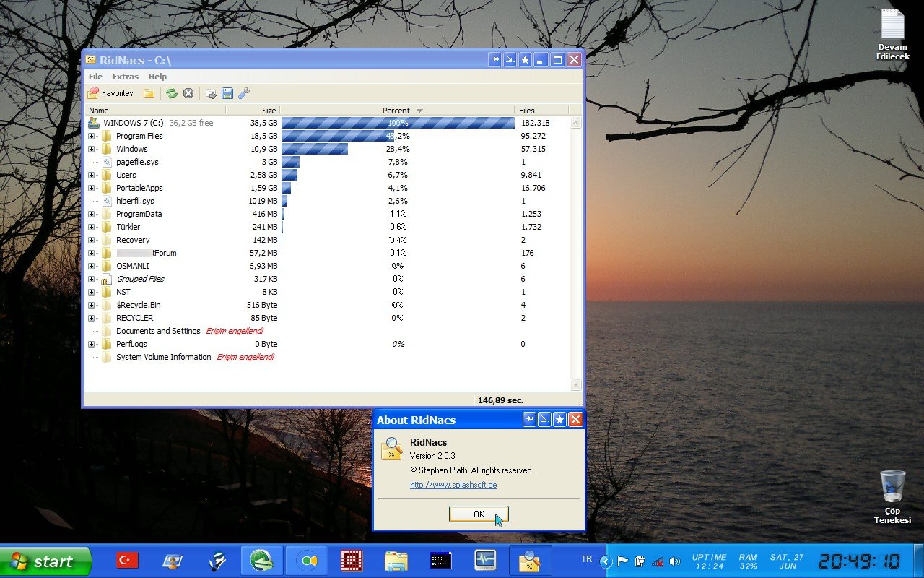Open preferences with the wrench icon
924x578 pixels.
244,93
